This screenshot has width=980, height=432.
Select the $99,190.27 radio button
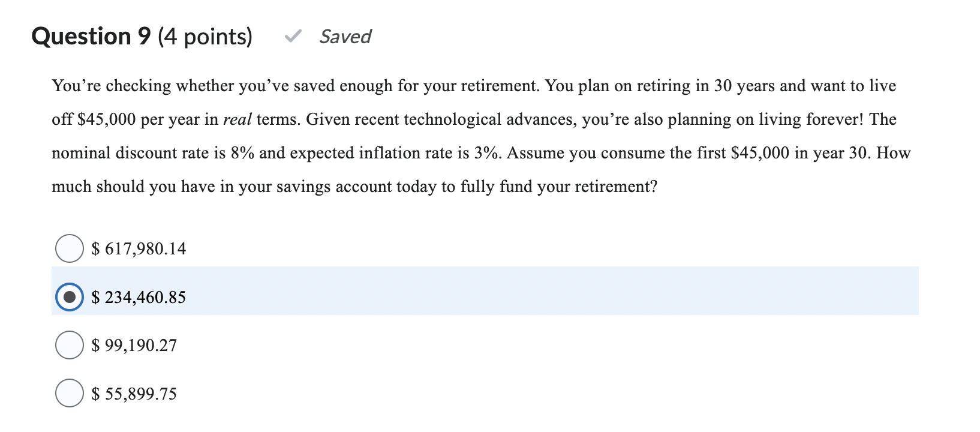pos(69,344)
